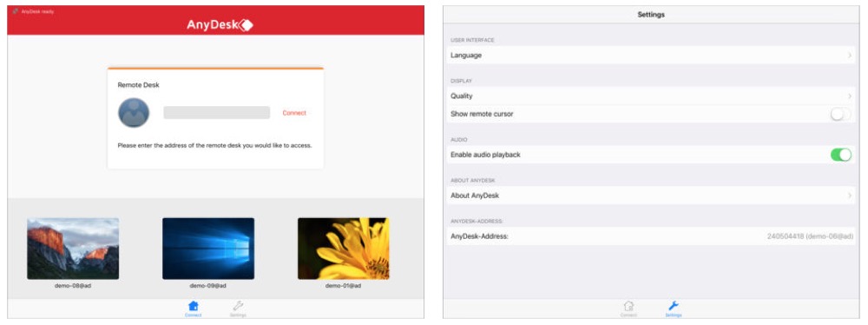Tap the user avatar icon in Remote Desk
The width and height of the screenshot is (868, 325).
pyautogui.click(x=134, y=113)
